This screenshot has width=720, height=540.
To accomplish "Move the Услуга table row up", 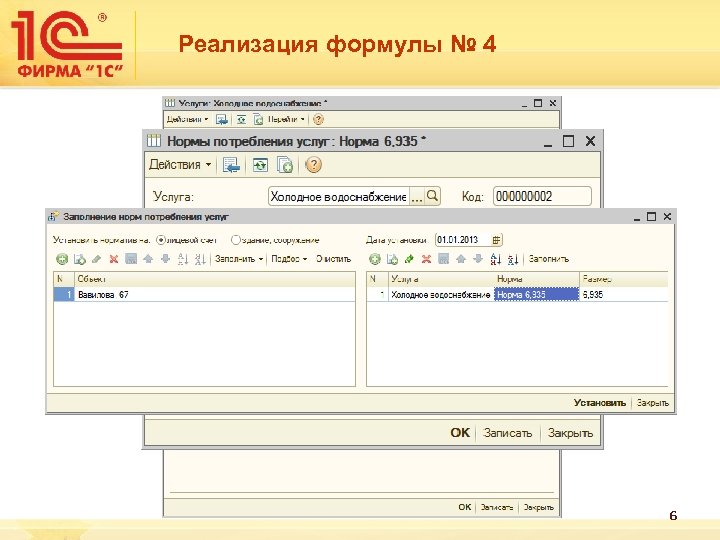I will [461, 259].
